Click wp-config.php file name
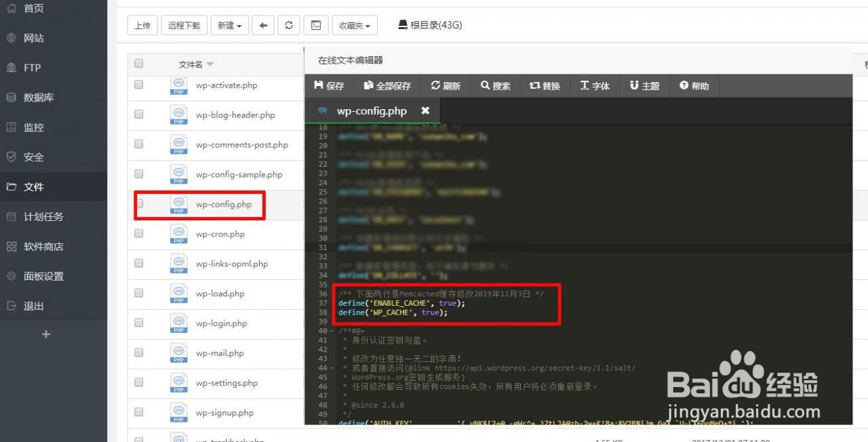The height and width of the screenshot is (442, 868). tap(224, 205)
